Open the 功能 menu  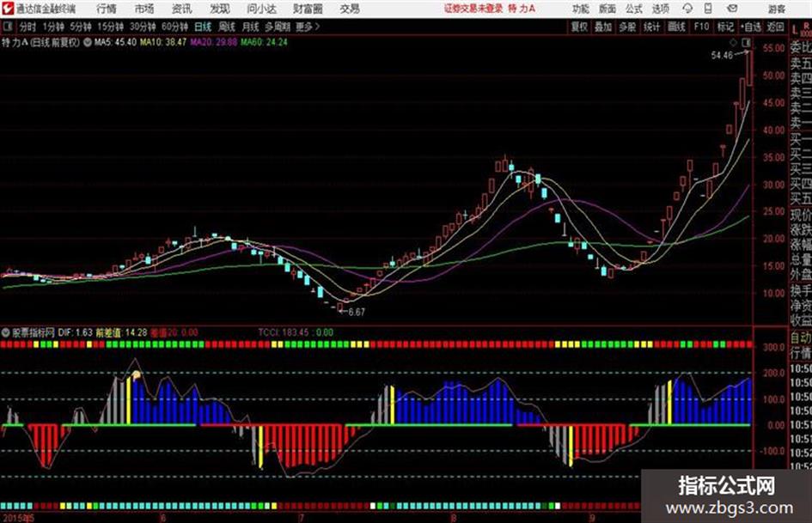(581, 9)
